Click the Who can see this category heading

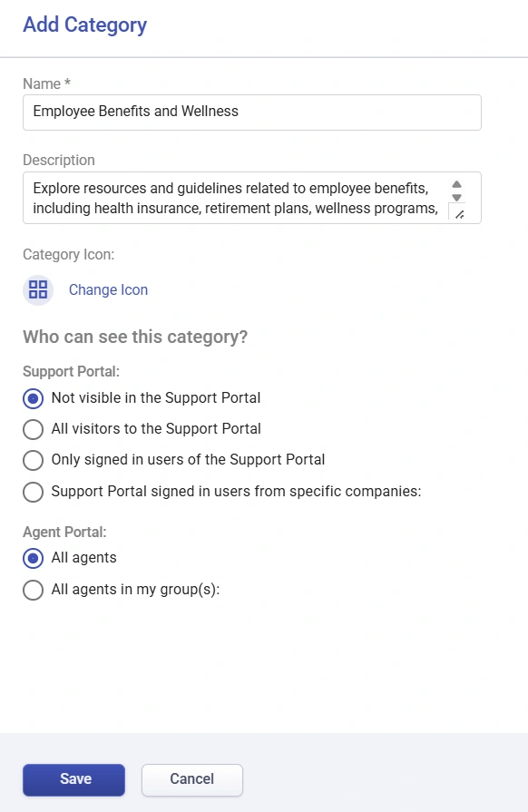click(135, 338)
